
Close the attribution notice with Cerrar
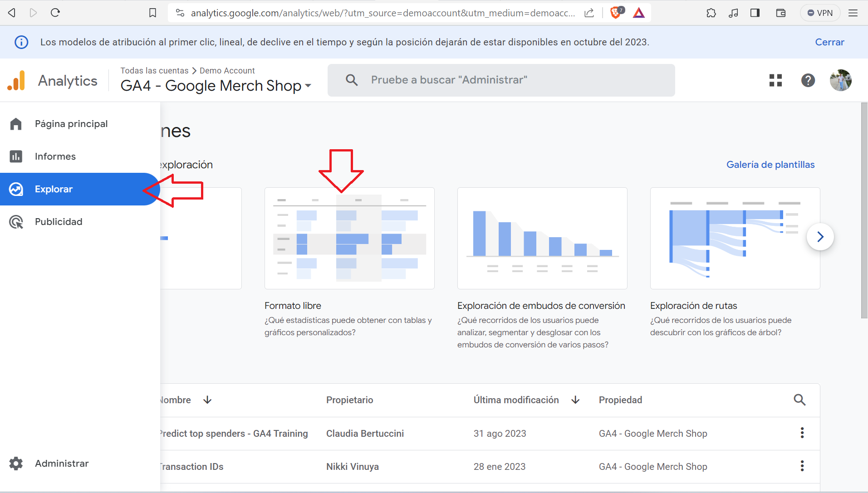pyautogui.click(x=829, y=42)
